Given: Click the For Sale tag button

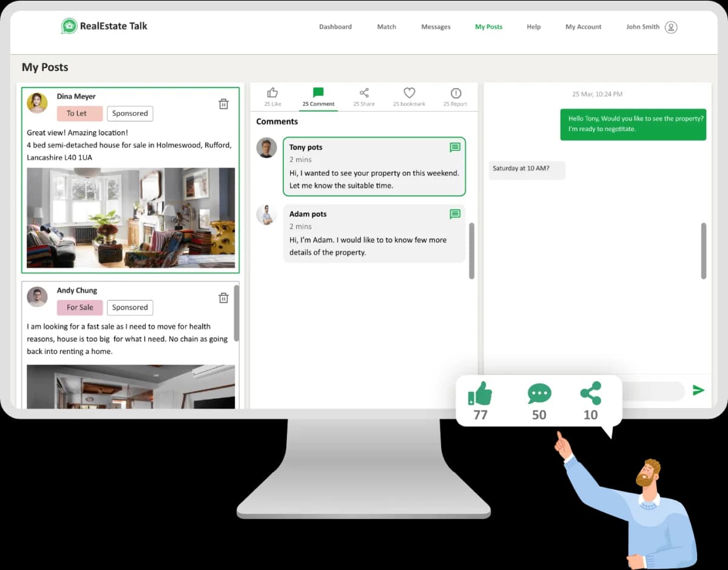Looking at the screenshot, I should click(x=80, y=308).
